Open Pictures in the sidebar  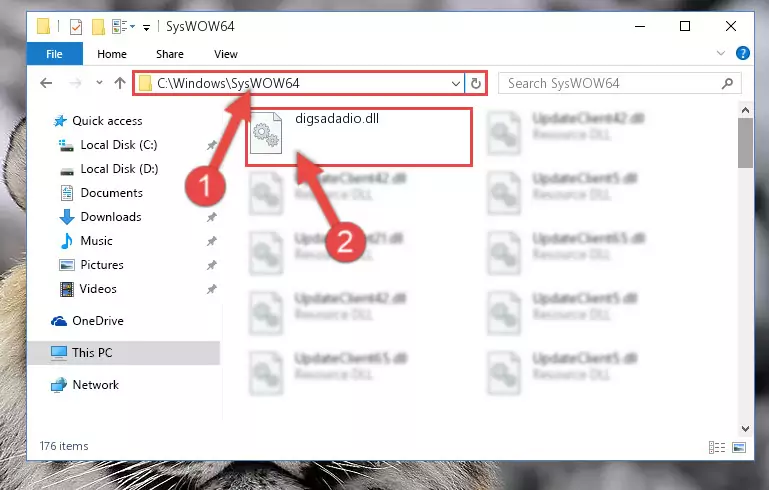(102, 265)
